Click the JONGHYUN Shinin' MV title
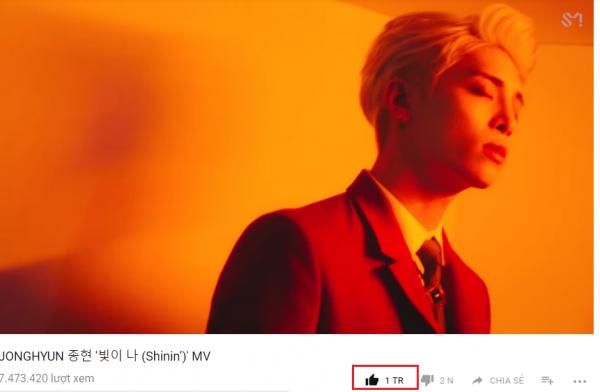 pos(105,356)
